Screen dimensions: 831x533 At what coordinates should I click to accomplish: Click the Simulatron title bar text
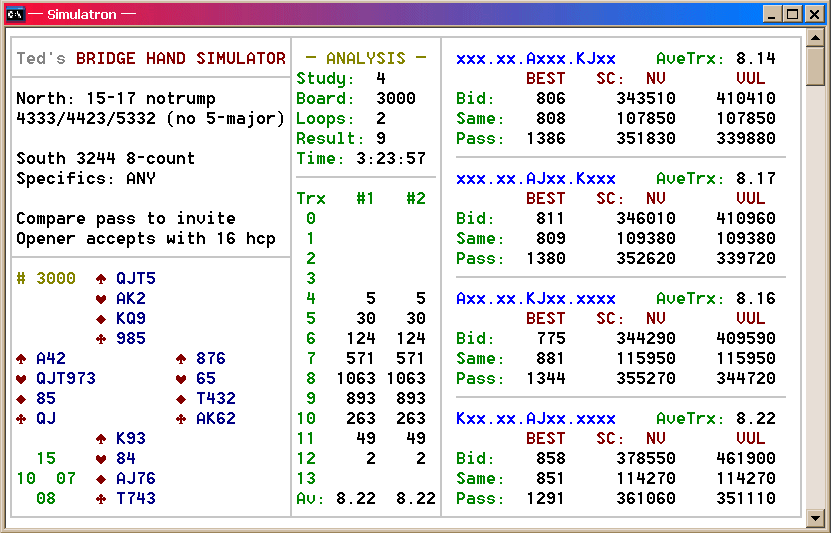(80, 14)
